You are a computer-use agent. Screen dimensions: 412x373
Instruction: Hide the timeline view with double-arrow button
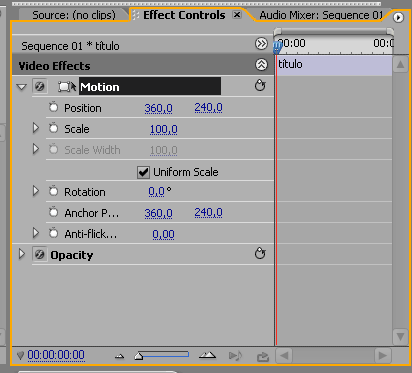click(x=261, y=44)
